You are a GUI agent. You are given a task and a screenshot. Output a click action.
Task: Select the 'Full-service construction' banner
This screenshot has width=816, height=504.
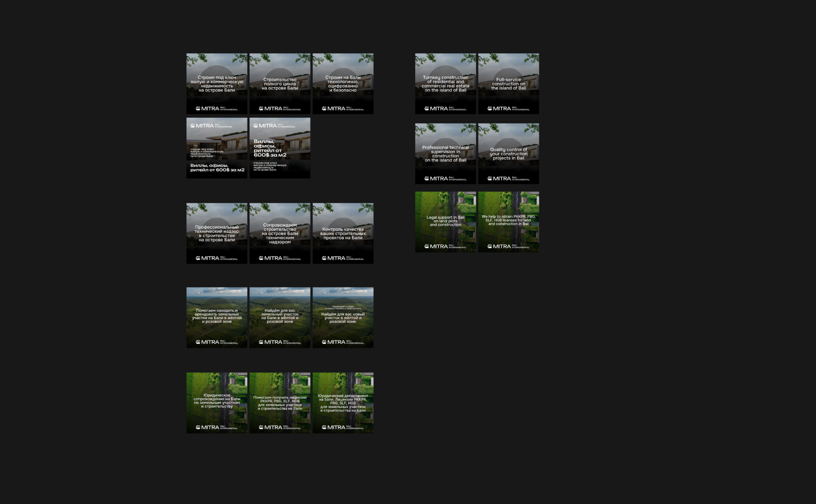pyautogui.click(x=509, y=84)
